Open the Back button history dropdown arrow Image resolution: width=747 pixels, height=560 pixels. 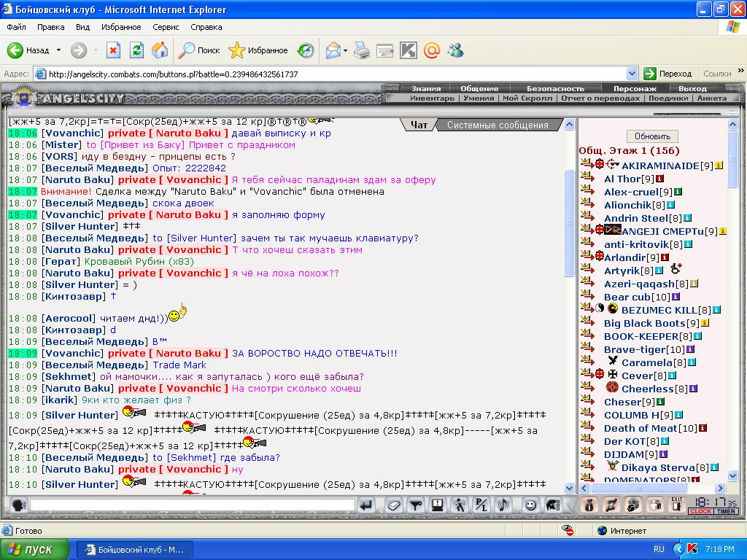pos(58,50)
